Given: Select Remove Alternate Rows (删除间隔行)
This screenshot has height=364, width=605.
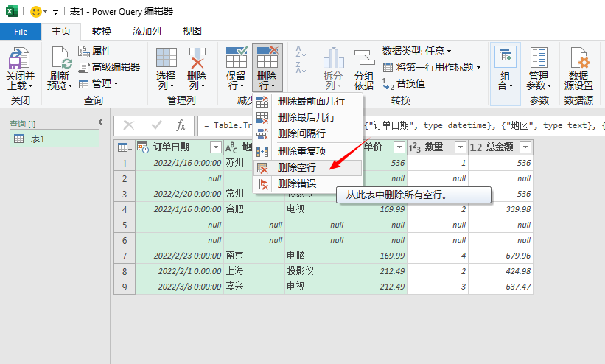Looking at the screenshot, I should [308, 133].
